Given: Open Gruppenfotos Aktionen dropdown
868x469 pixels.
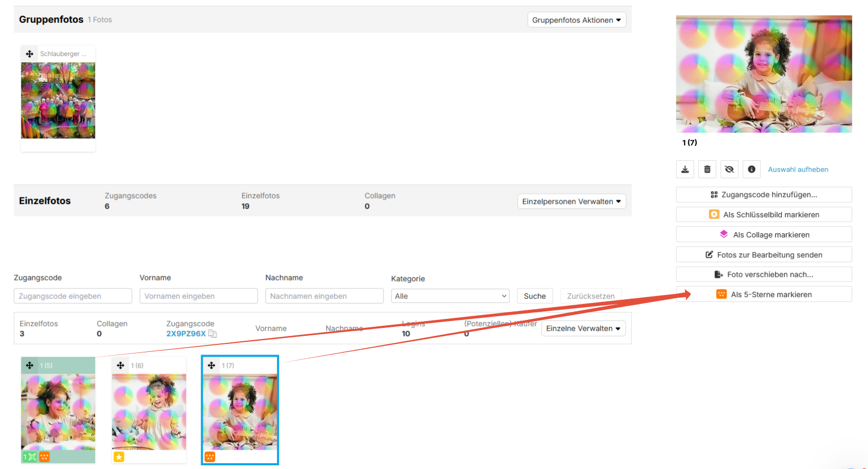Looking at the screenshot, I should point(577,20).
